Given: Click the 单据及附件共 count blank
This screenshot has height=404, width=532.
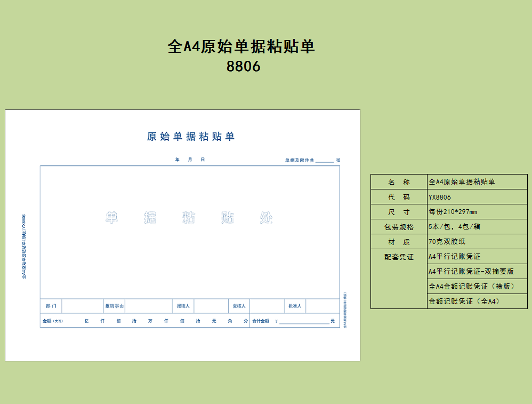Looking at the screenshot, I should 324,160.
